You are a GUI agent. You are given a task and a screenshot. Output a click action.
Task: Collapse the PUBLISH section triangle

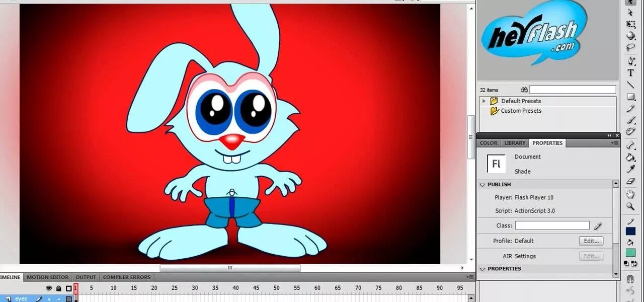coord(482,185)
